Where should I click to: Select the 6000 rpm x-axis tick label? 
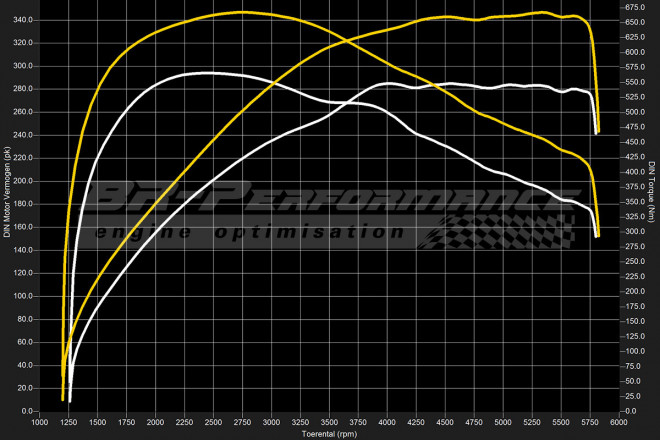(618, 424)
